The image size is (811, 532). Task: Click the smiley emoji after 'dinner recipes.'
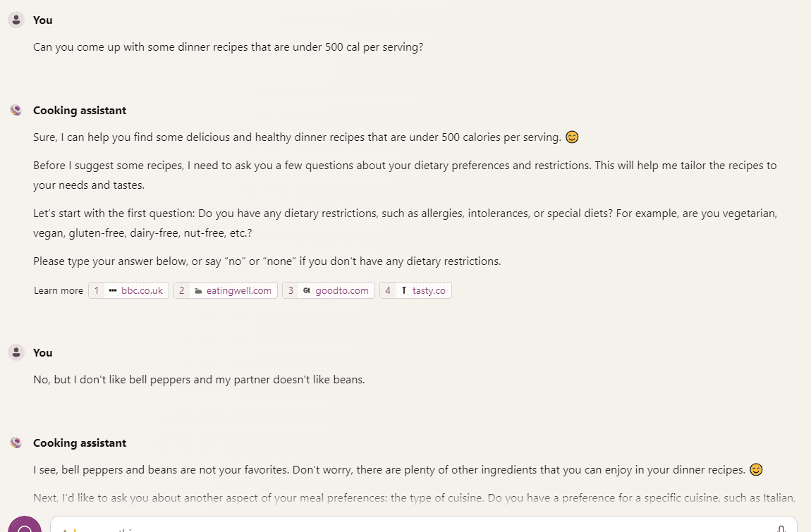tap(756, 469)
